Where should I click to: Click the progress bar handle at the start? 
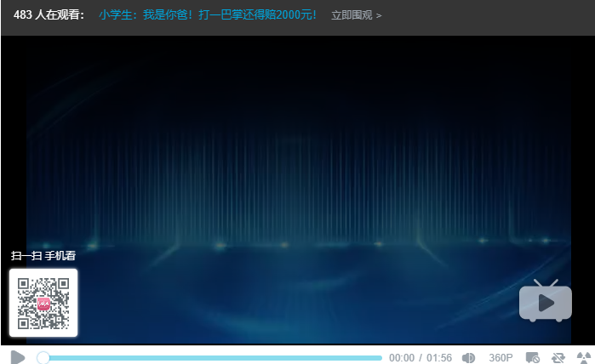point(43,357)
